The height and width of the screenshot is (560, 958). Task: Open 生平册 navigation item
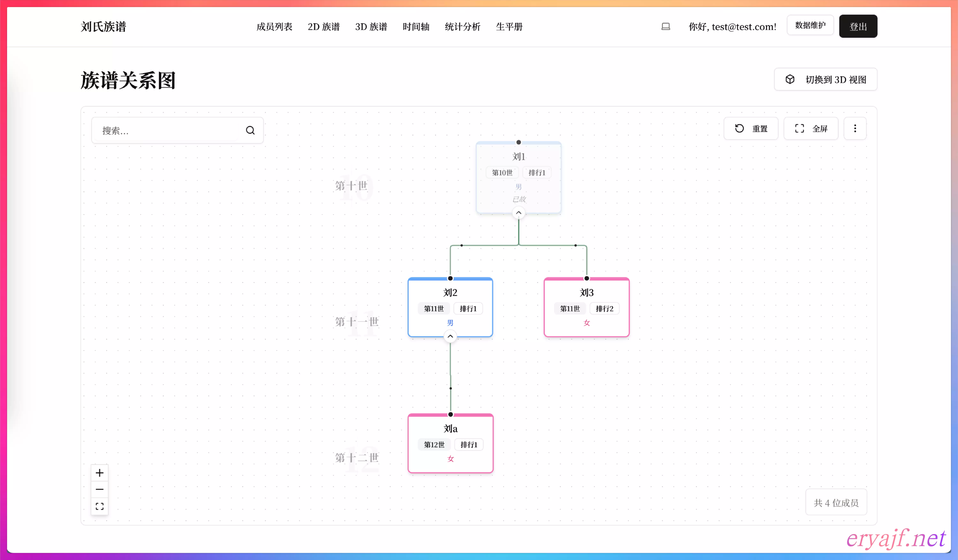pyautogui.click(x=509, y=27)
